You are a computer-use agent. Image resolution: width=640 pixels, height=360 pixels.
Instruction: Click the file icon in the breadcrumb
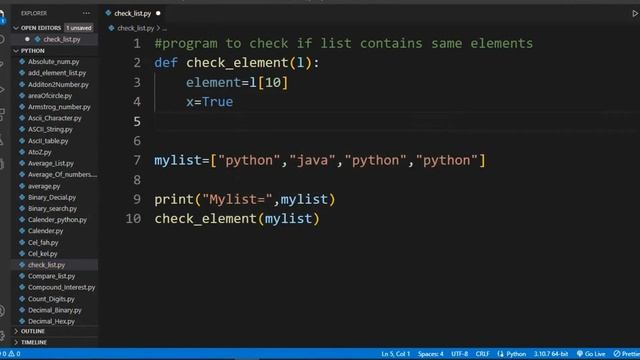click(111, 28)
